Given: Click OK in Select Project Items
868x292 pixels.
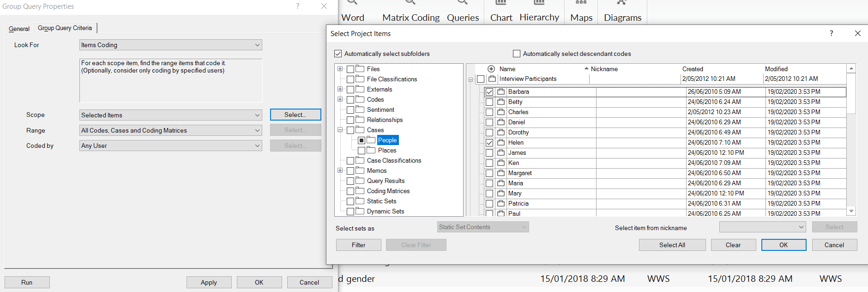Looking at the screenshot, I should [784, 245].
